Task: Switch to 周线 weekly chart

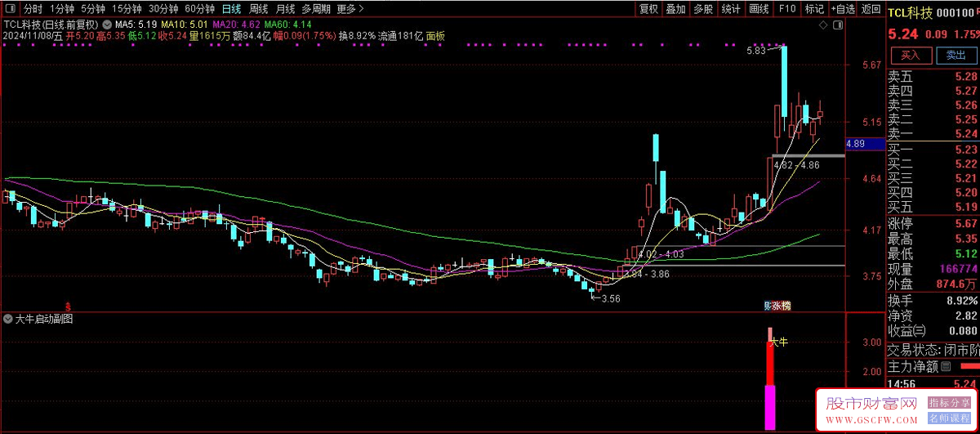Action: tap(258, 9)
